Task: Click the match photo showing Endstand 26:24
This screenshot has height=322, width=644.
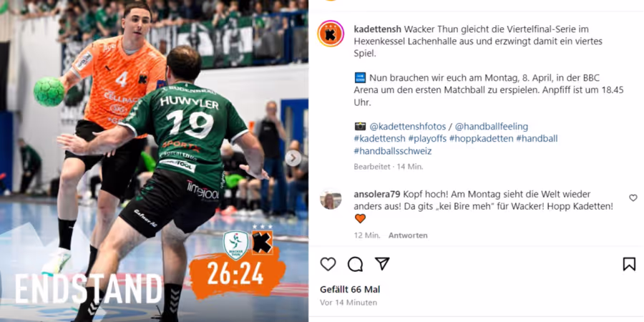Action: coord(154,161)
